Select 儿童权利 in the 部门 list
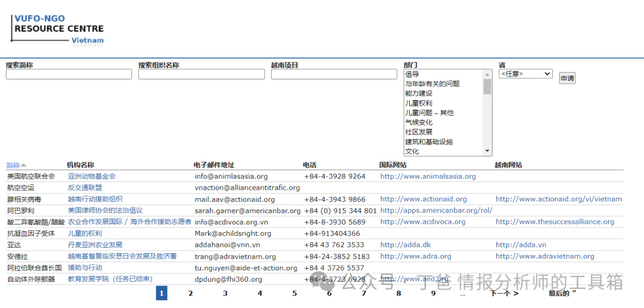This screenshot has height=308, width=644. (x=419, y=103)
